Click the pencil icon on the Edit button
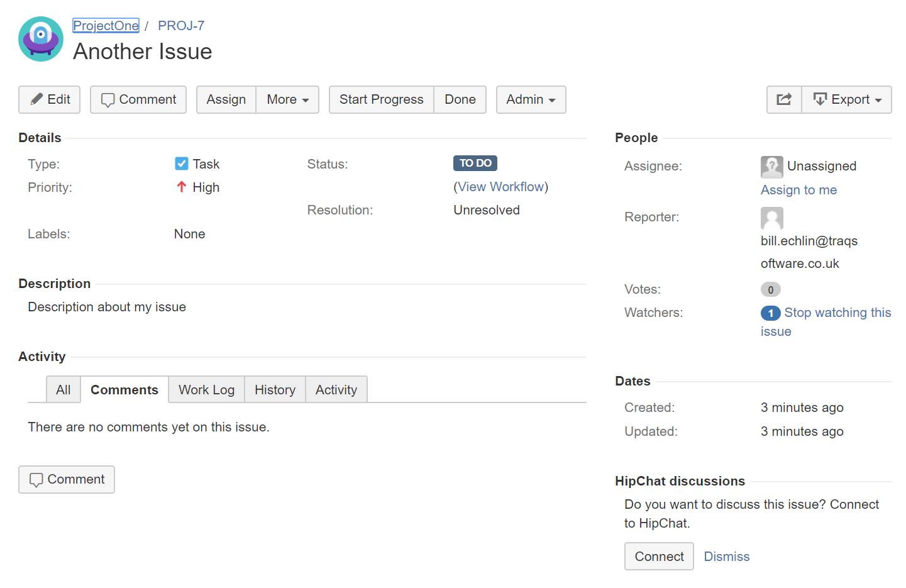This screenshot has width=906, height=588. click(37, 99)
